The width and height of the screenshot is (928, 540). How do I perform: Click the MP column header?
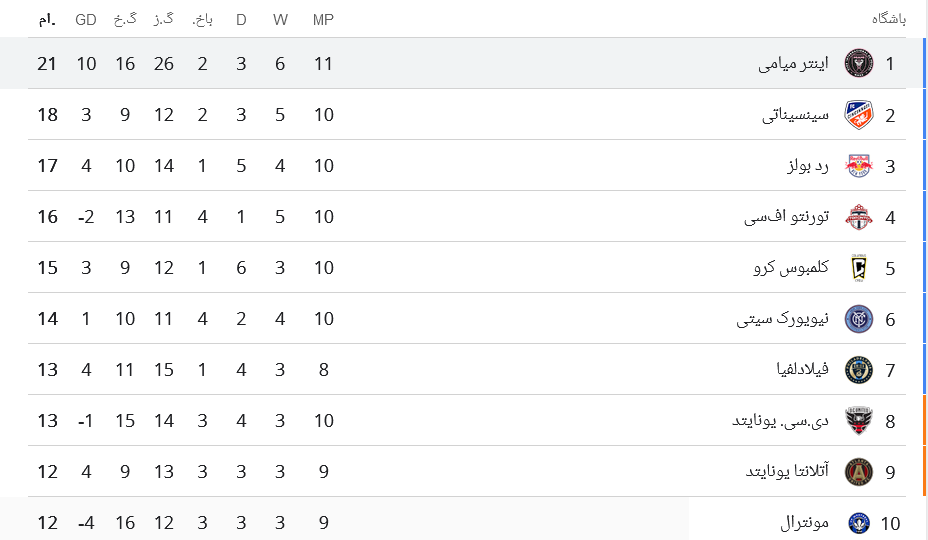click(x=323, y=20)
